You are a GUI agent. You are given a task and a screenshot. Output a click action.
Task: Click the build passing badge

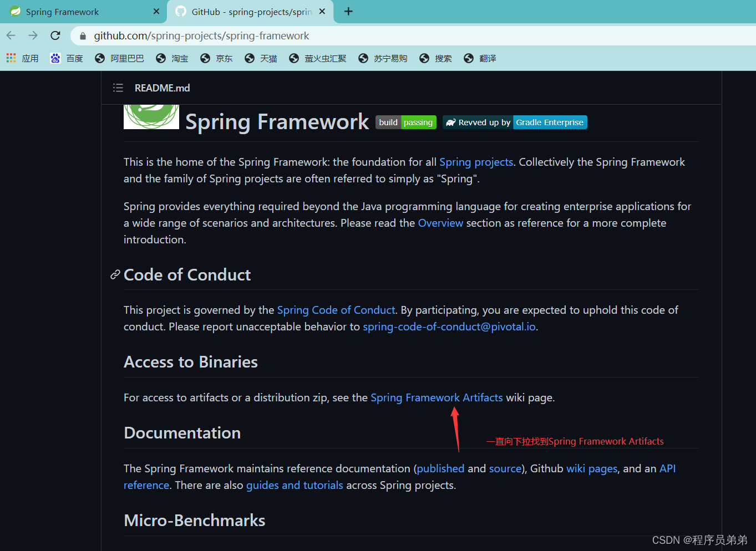[406, 122]
